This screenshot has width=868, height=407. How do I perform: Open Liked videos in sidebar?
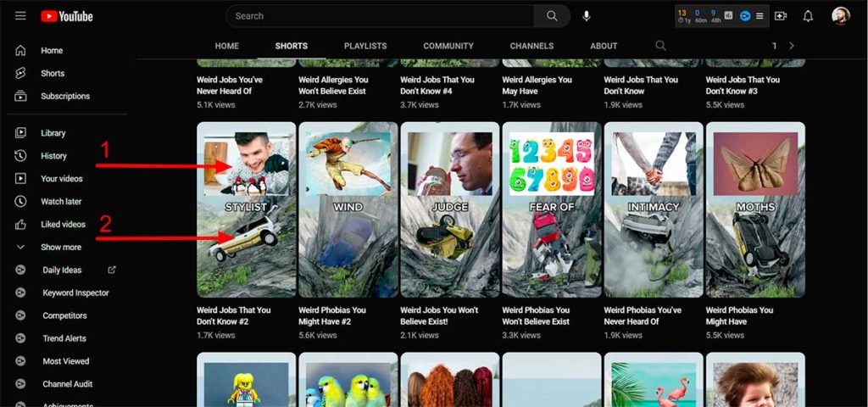(x=63, y=225)
